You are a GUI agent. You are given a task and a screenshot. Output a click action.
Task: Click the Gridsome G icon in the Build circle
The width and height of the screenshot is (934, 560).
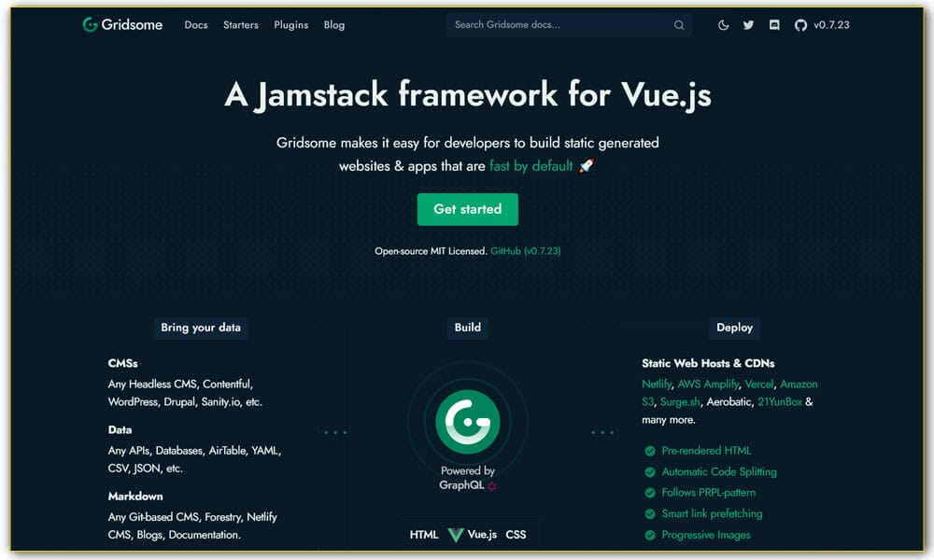click(467, 422)
